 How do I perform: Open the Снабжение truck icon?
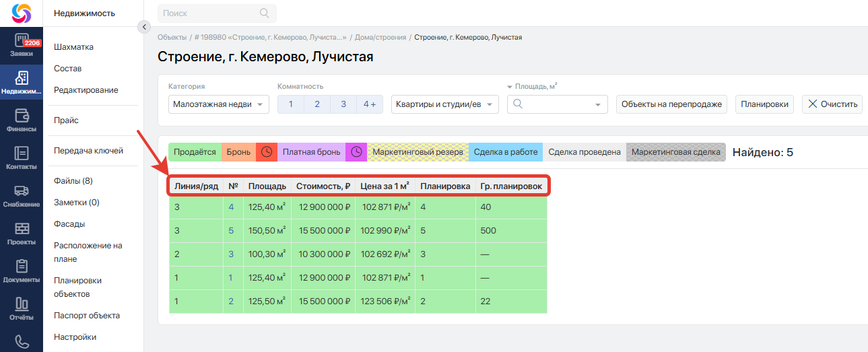[21, 192]
